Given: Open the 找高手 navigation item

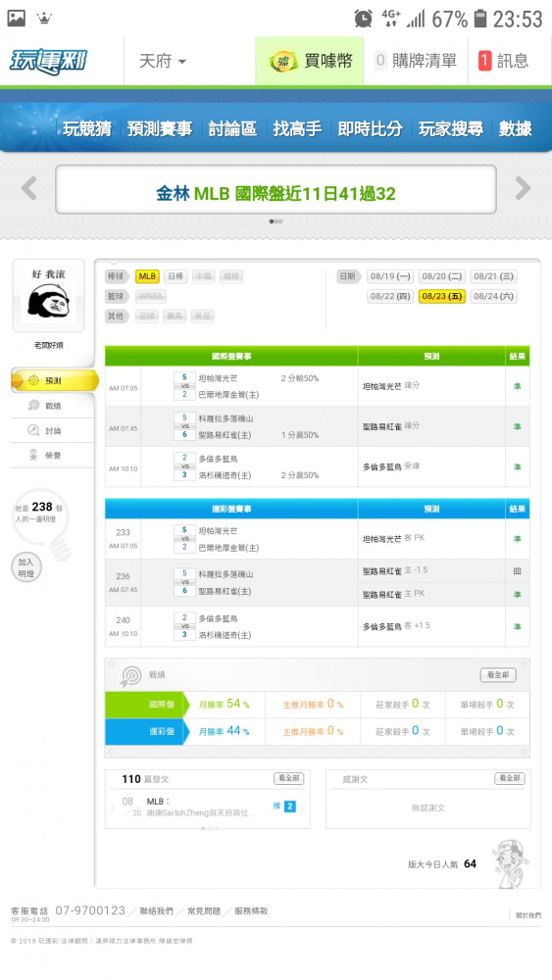Looking at the screenshot, I should (x=297, y=128).
